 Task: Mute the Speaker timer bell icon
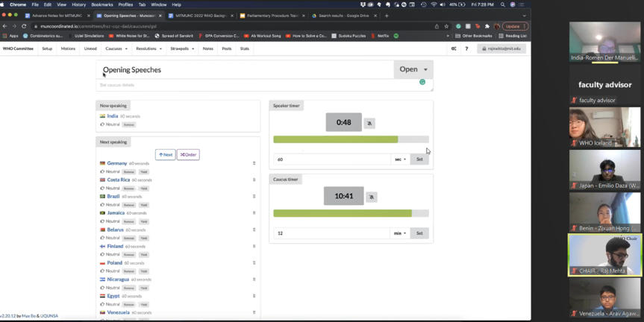369,123
